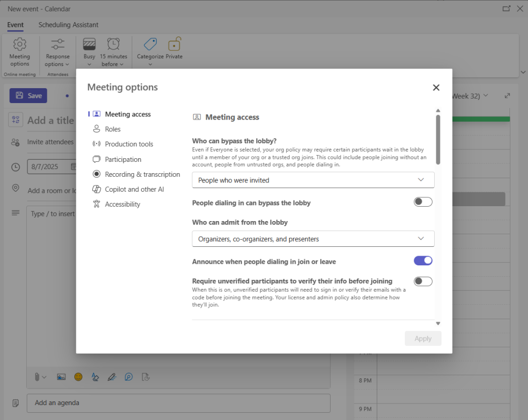Click the Apply button
This screenshot has width=528, height=420.
(423, 339)
